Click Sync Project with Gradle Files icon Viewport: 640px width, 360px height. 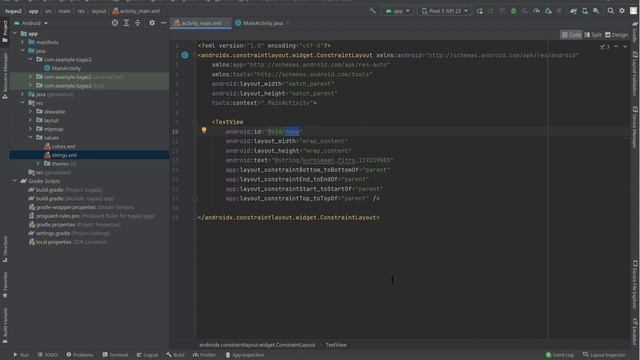(x=573, y=11)
